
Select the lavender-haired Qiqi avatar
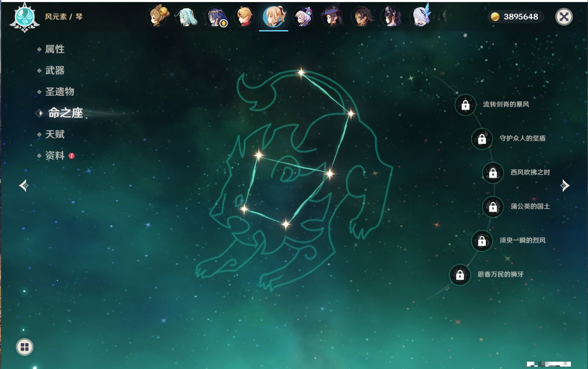[303, 17]
